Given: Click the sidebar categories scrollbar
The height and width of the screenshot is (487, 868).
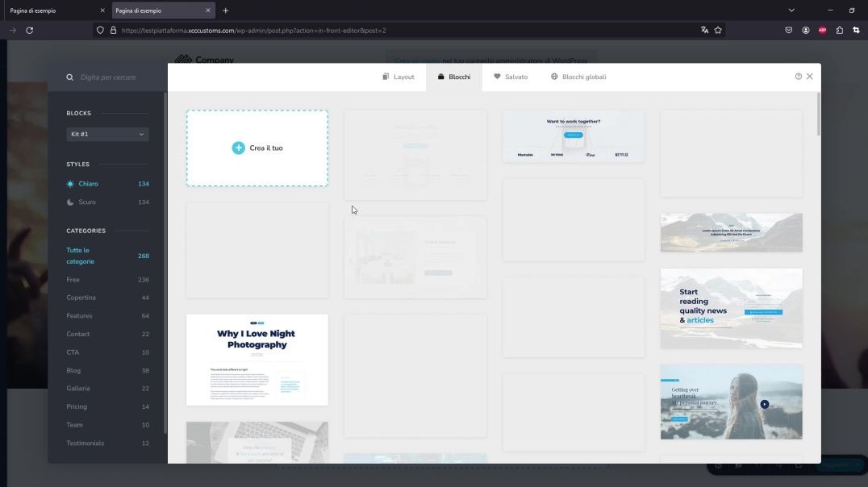Looking at the screenshot, I should pos(165,263).
